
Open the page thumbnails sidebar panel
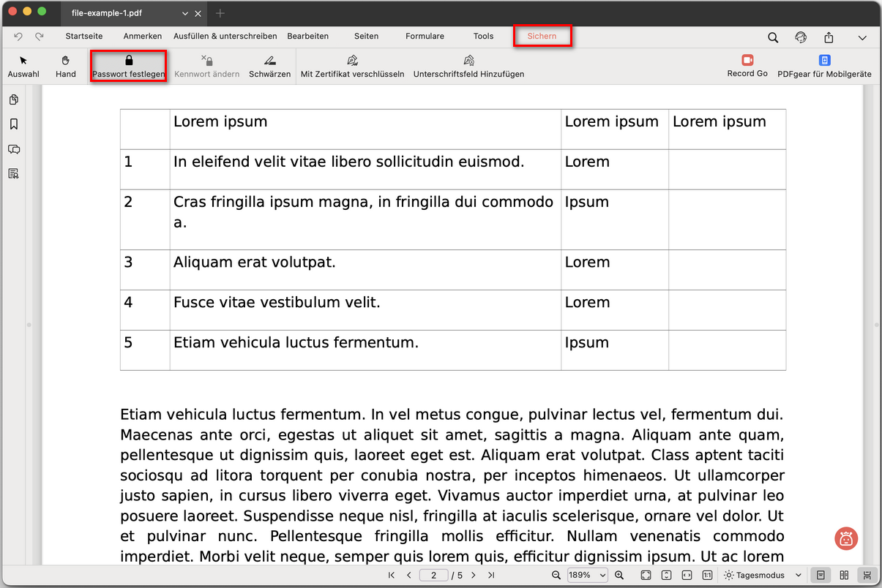click(13, 99)
